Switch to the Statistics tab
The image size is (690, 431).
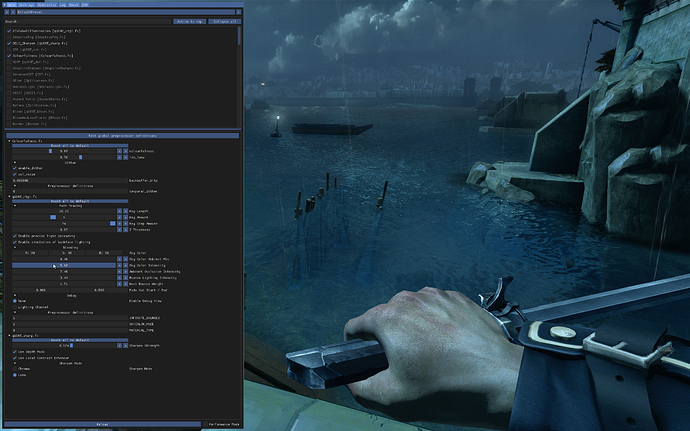tap(47, 5)
